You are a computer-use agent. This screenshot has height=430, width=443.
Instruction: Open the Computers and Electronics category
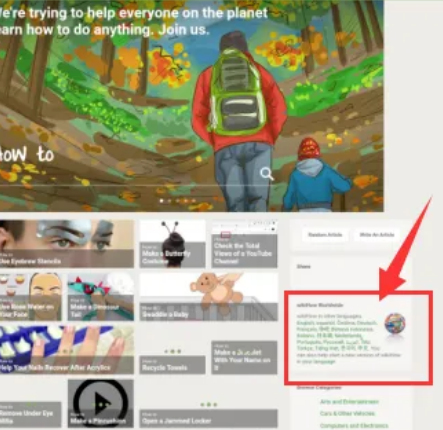[x=354, y=426]
